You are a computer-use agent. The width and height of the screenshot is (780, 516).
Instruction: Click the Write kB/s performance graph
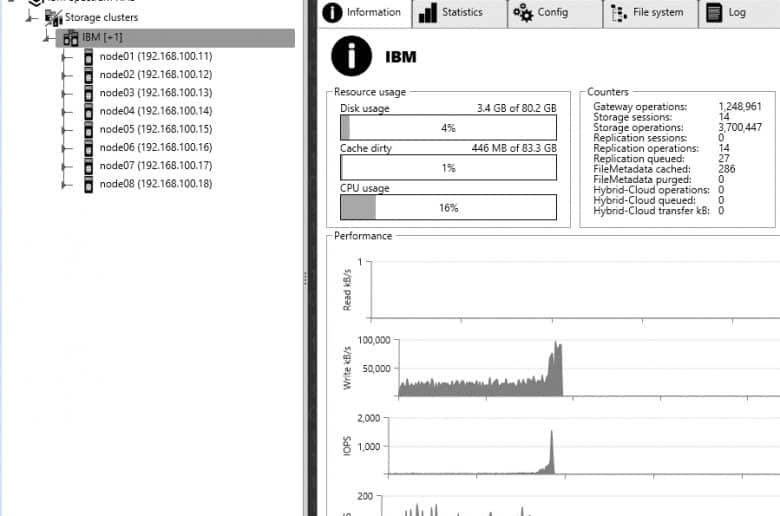pyautogui.click(x=589, y=368)
